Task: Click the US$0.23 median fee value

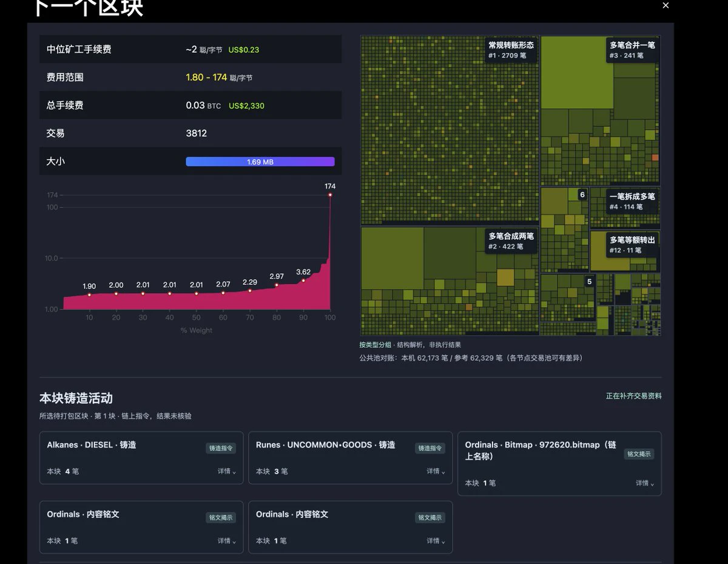Action: [x=244, y=50]
